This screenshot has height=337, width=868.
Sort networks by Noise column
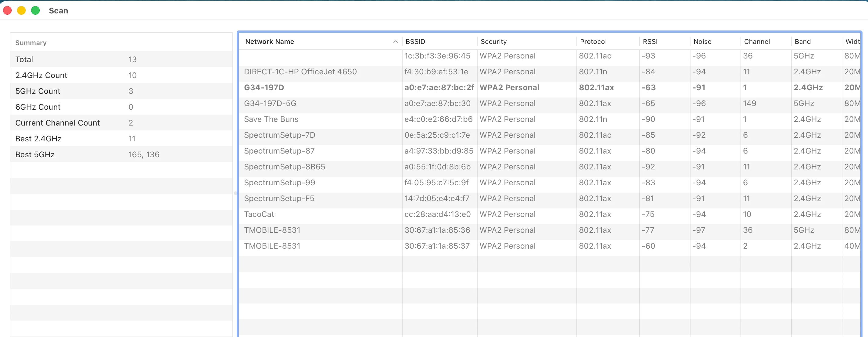point(702,42)
